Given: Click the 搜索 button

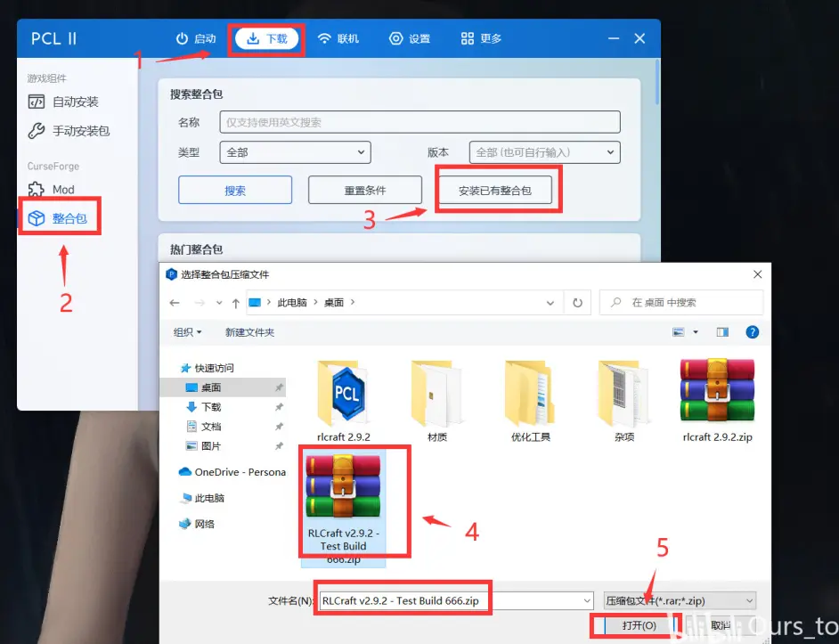Looking at the screenshot, I should pyautogui.click(x=235, y=190).
